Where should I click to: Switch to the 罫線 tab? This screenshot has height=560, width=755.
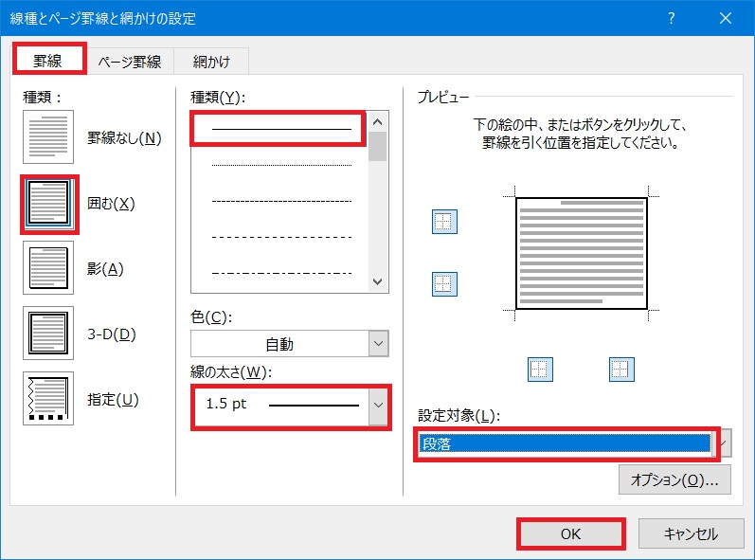coord(47,61)
